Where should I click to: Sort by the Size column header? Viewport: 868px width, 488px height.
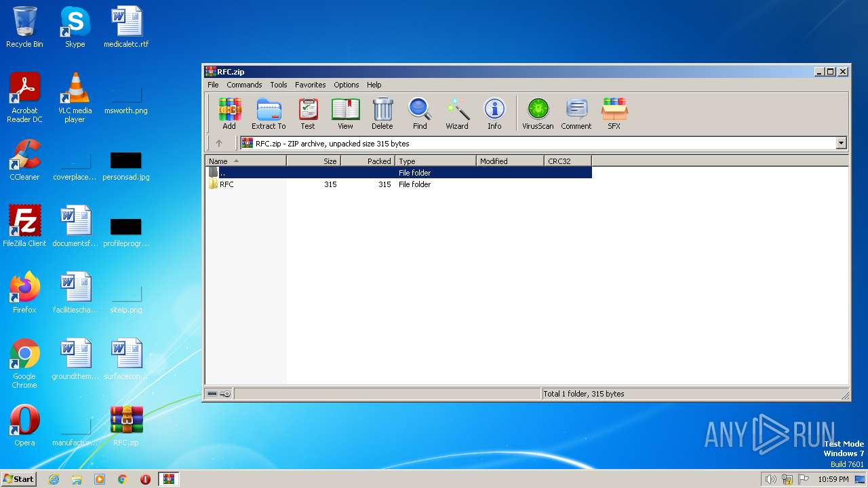pyautogui.click(x=313, y=161)
